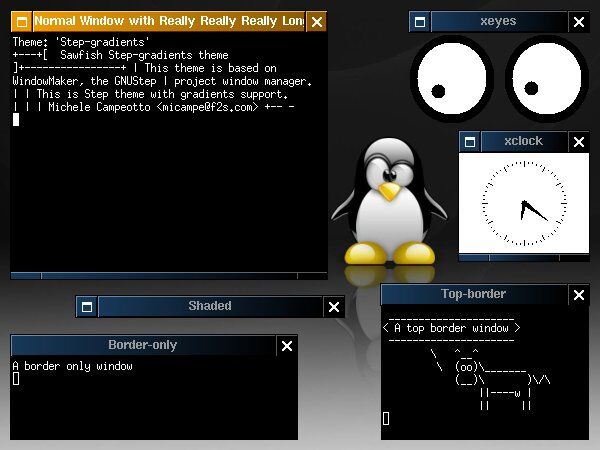600x450 pixels.
Task: Click the Tux penguin on the desktop
Action: coord(390,202)
